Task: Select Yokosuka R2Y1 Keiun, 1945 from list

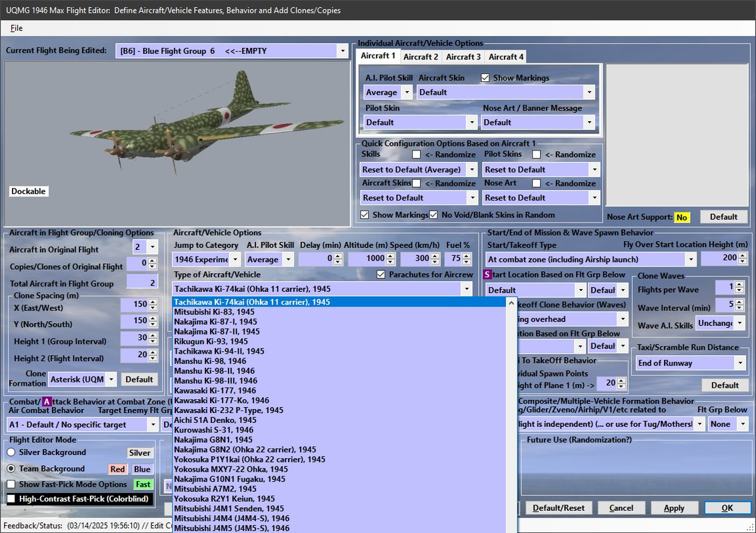Action: 339,499
